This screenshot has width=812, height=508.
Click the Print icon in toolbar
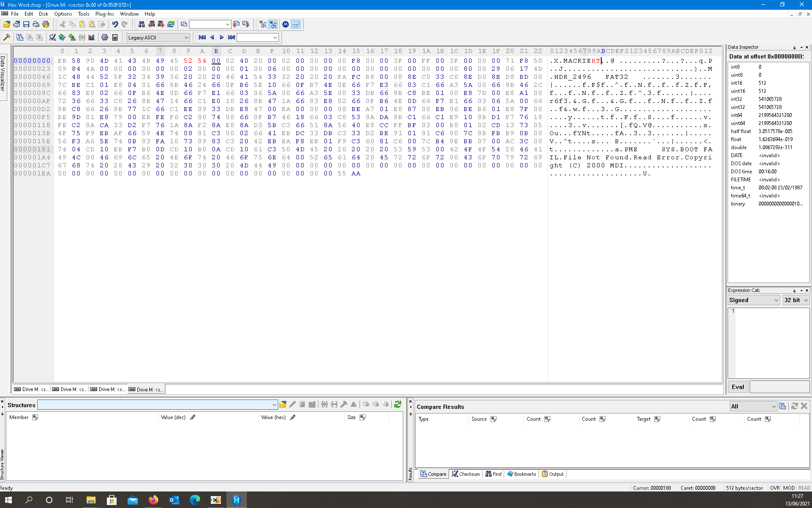click(x=36, y=25)
